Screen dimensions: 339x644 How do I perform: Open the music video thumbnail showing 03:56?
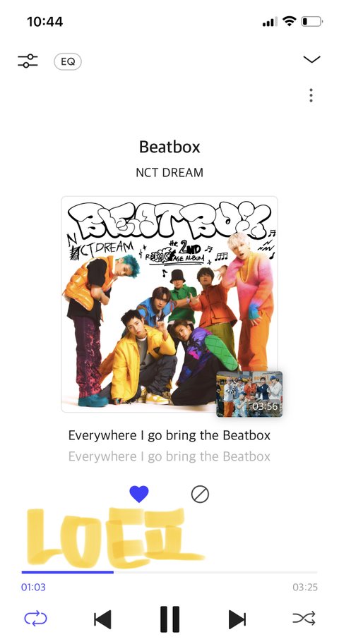point(249,394)
